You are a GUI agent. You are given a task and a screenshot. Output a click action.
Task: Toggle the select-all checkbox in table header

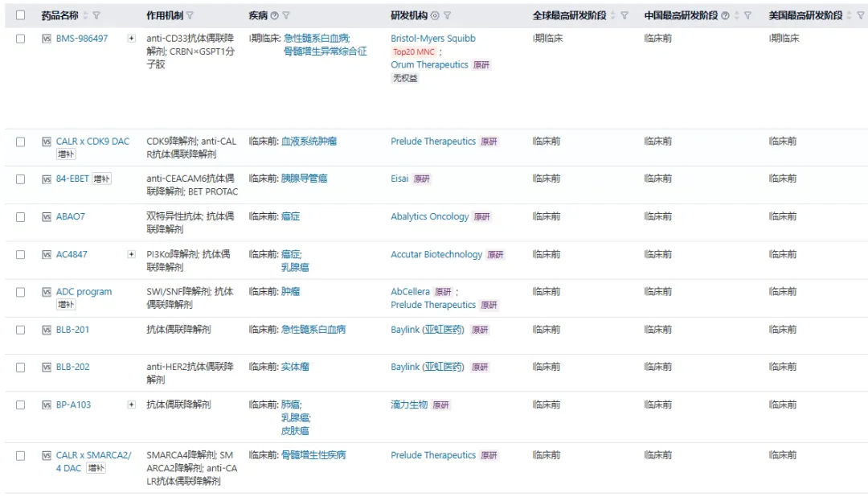[21, 15]
